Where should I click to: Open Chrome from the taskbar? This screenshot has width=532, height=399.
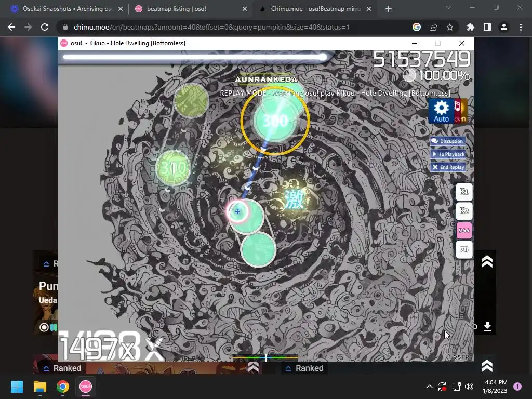(x=62, y=387)
